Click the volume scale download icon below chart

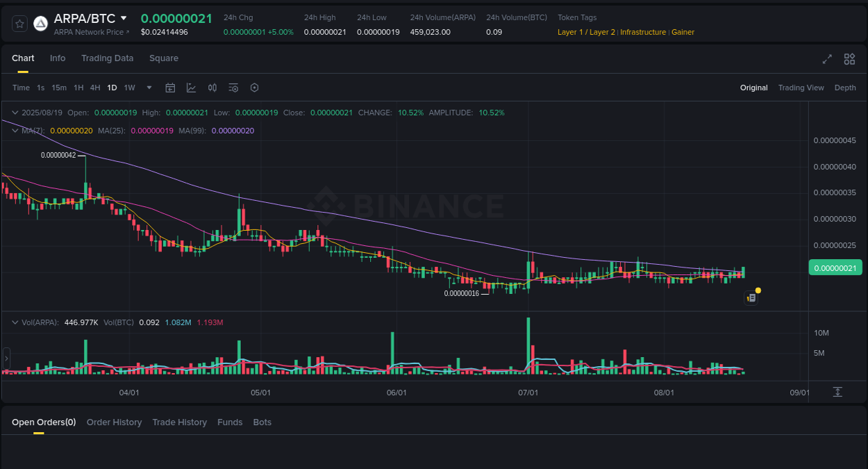tap(837, 392)
